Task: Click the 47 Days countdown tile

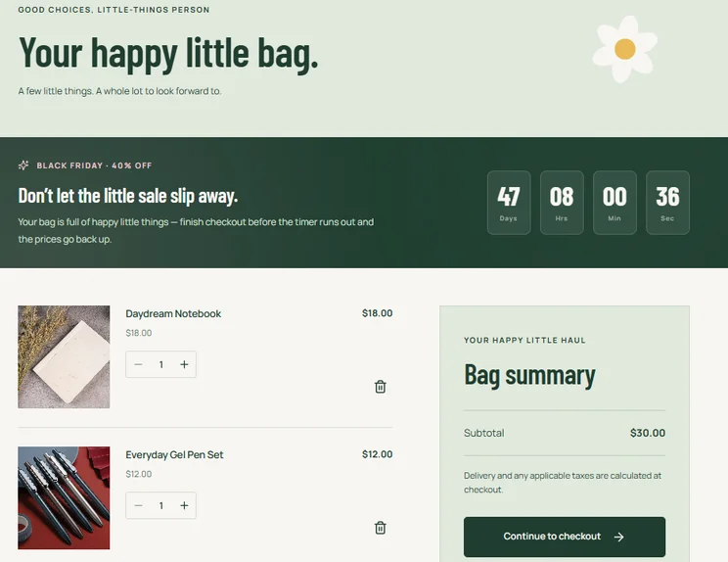Action: click(x=509, y=203)
